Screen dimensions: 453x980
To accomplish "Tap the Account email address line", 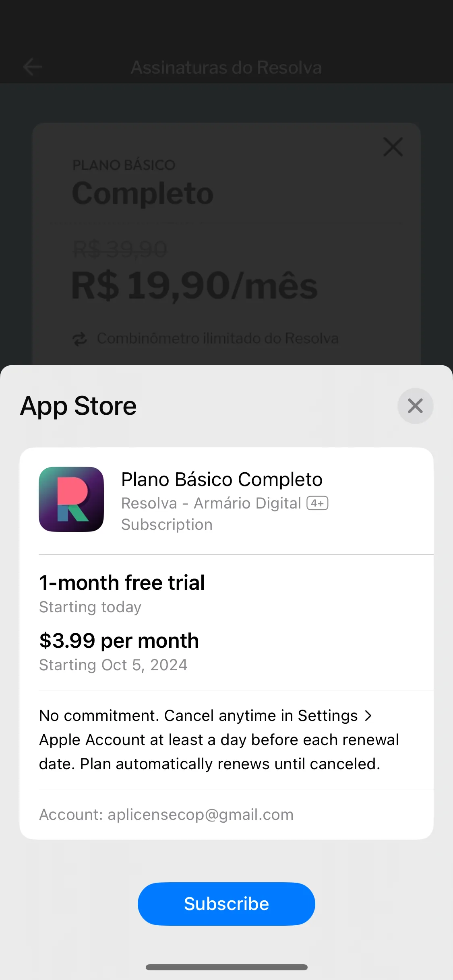I will [x=166, y=814].
